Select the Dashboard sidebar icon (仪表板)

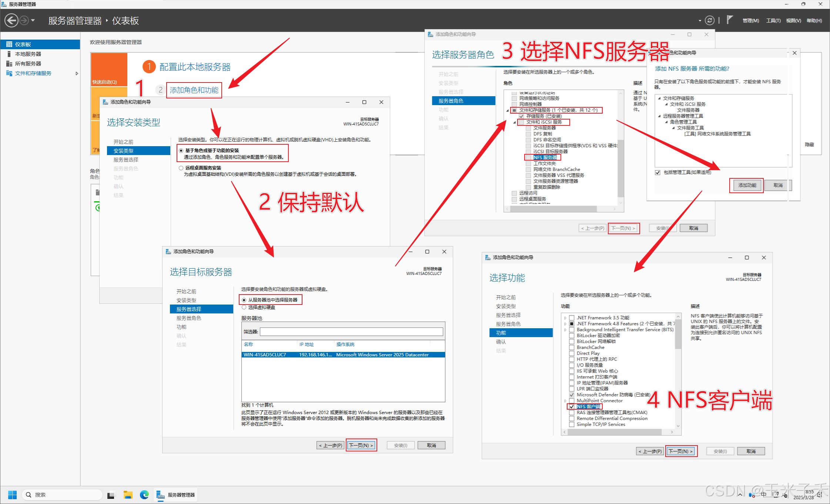click(9, 44)
